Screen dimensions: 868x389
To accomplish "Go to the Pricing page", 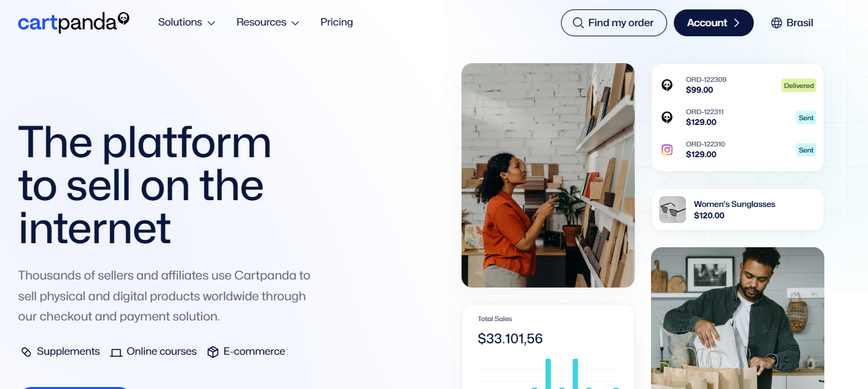I will (337, 22).
